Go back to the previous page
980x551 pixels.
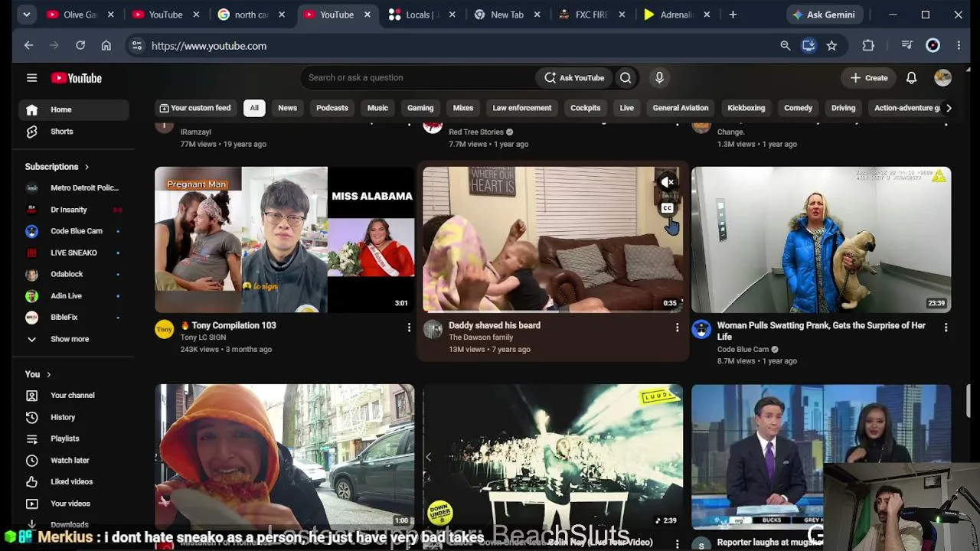click(x=28, y=46)
